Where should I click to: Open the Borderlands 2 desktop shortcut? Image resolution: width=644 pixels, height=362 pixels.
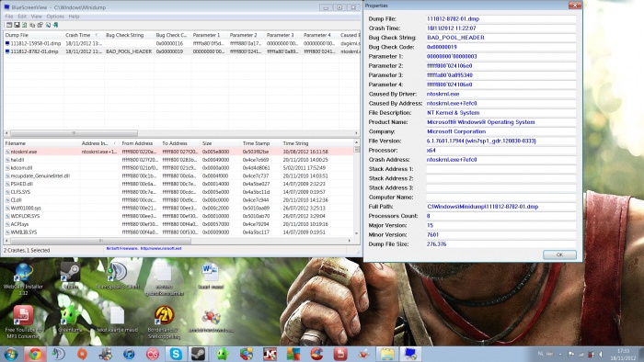164,322
